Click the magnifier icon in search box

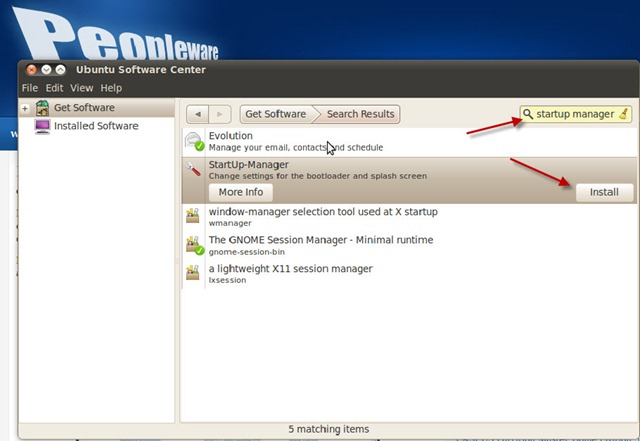pos(528,114)
